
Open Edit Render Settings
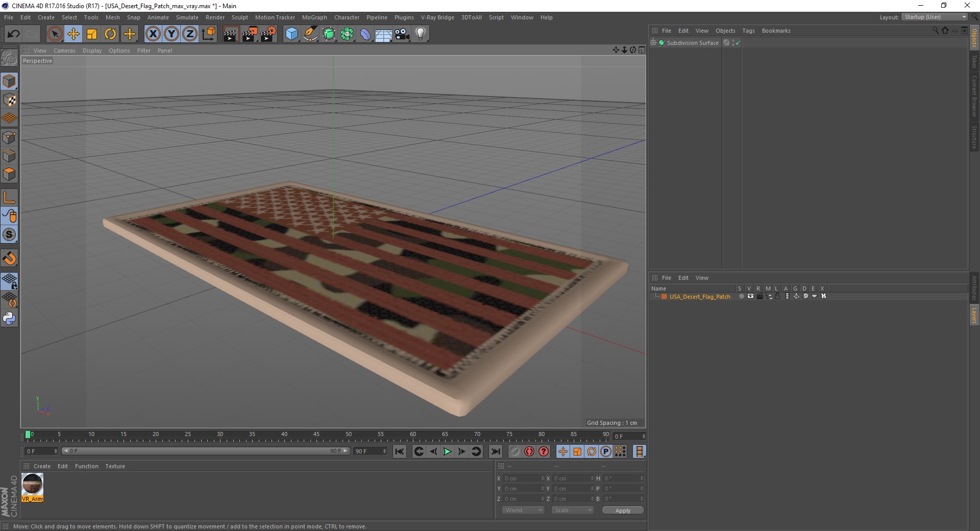click(x=268, y=34)
